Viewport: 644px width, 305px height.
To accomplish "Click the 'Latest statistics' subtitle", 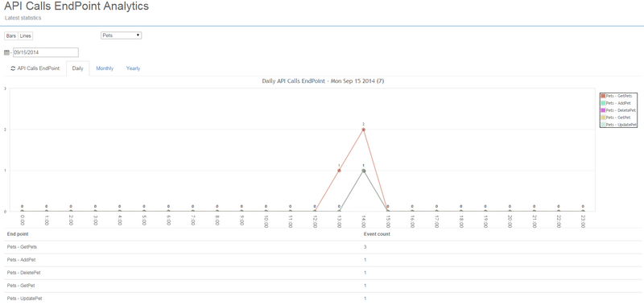I will pos(23,18).
